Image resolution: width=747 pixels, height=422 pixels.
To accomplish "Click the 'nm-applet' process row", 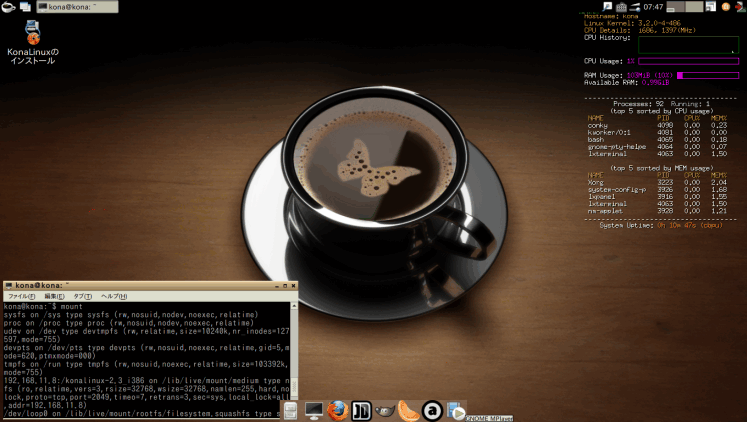I will [657, 211].
